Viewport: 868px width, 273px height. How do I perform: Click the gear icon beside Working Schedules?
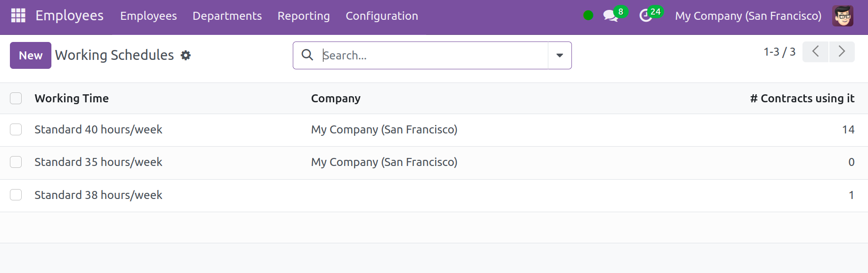pos(186,55)
